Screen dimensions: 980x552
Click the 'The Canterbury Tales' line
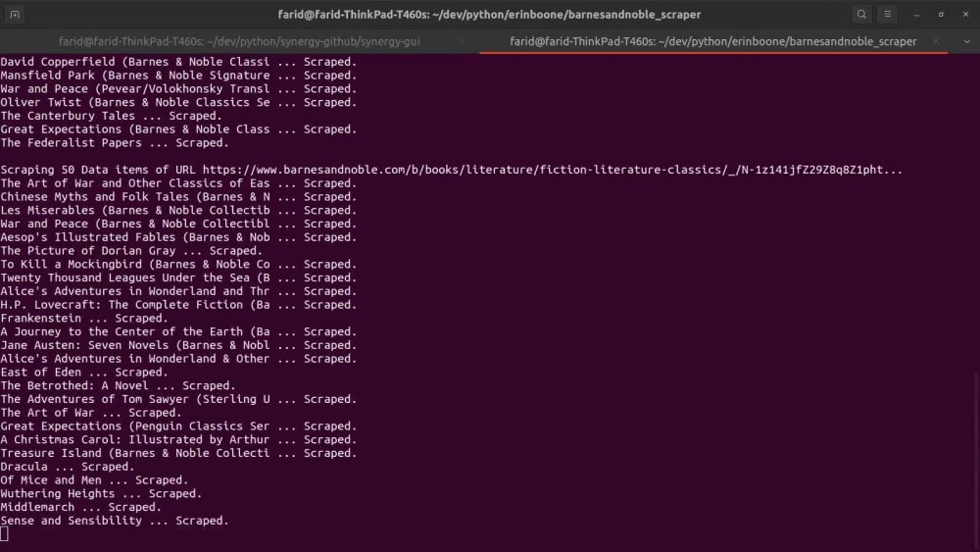coord(112,116)
